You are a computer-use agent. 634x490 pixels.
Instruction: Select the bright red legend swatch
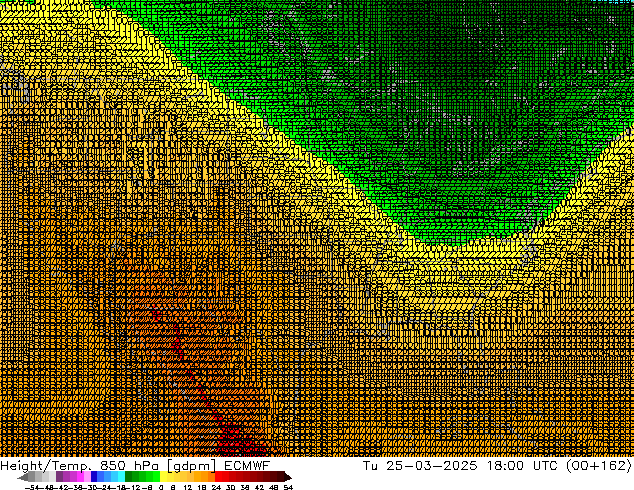point(218,477)
